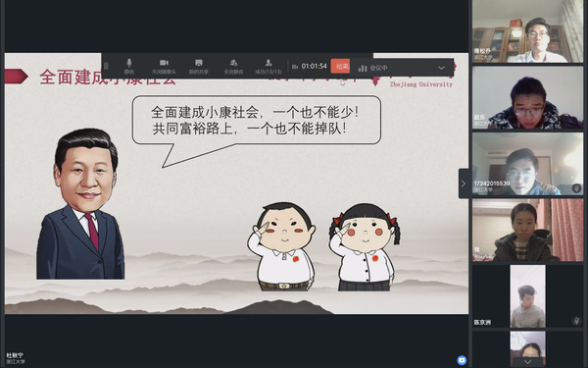Click the red 结束 end meeting button
Image resolution: width=588 pixels, height=368 pixels.
(340, 66)
